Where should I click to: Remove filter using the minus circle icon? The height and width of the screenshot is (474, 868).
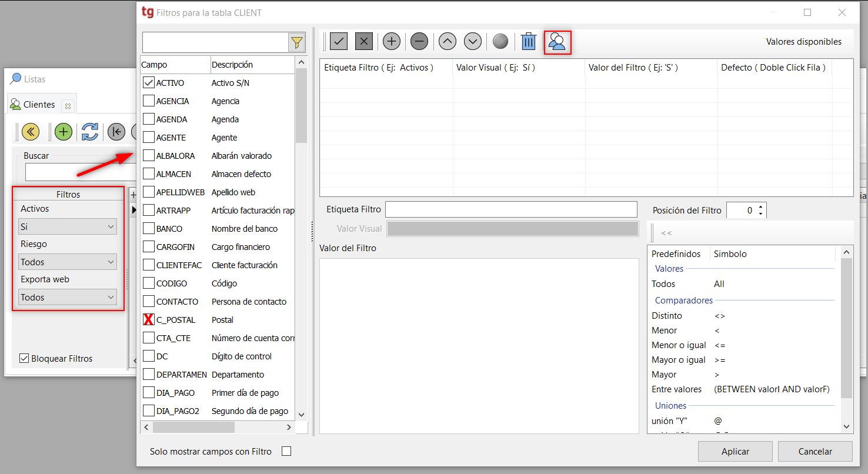tap(419, 42)
